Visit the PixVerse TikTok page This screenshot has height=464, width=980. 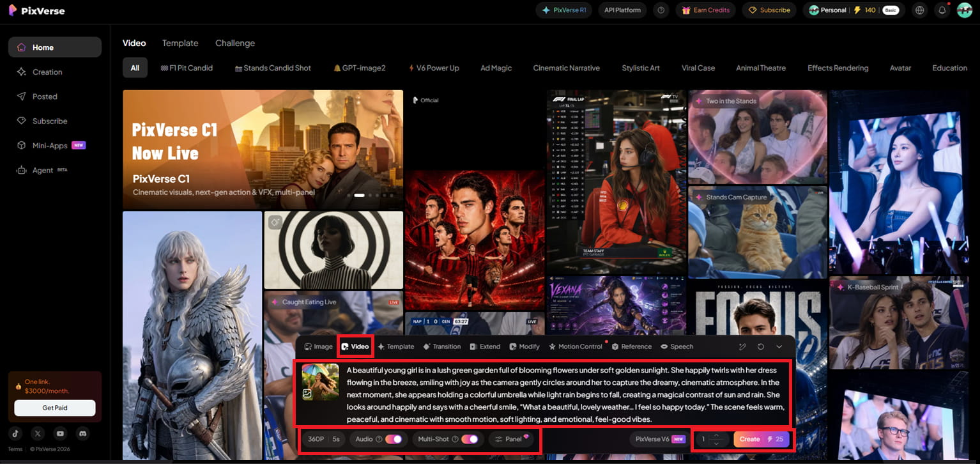click(x=15, y=433)
